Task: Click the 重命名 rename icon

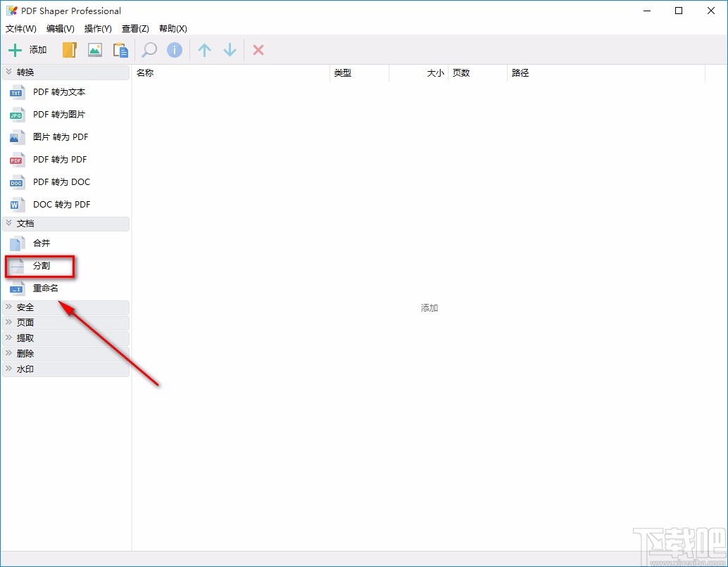Action: pyautogui.click(x=17, y=288)
